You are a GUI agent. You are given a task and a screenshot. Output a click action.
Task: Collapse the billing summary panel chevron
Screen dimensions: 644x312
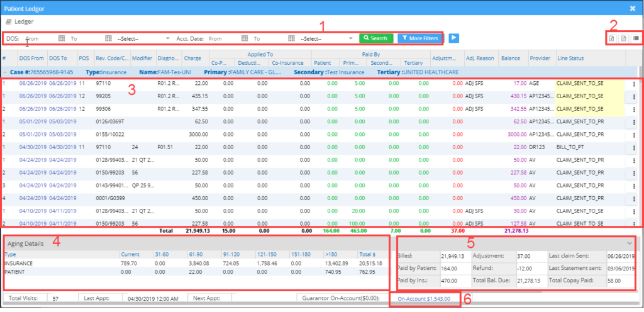coord(629,242)
